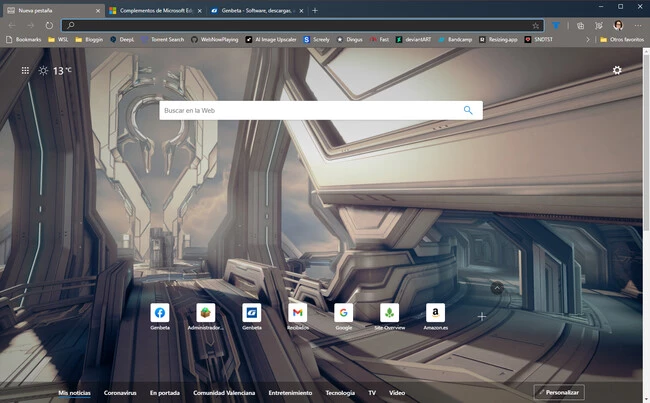
Task: Open the app launcher grid icon
Action: pos(24,71)
